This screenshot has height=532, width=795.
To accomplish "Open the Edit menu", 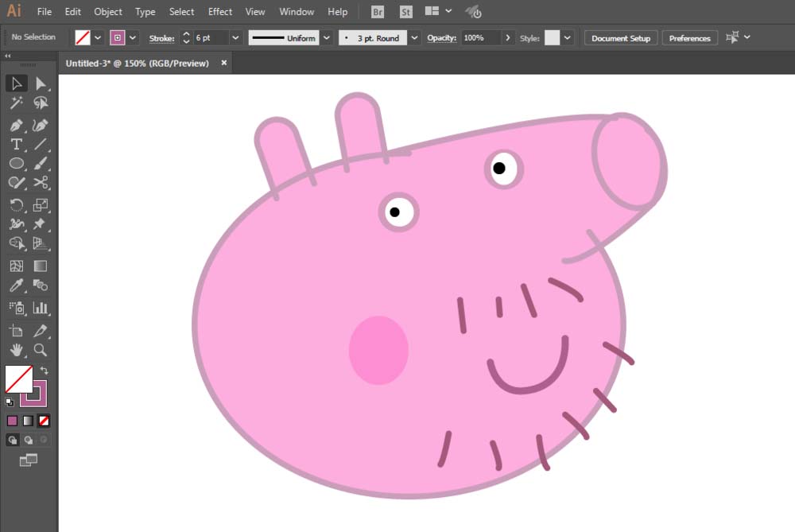I will pos(72,12).
